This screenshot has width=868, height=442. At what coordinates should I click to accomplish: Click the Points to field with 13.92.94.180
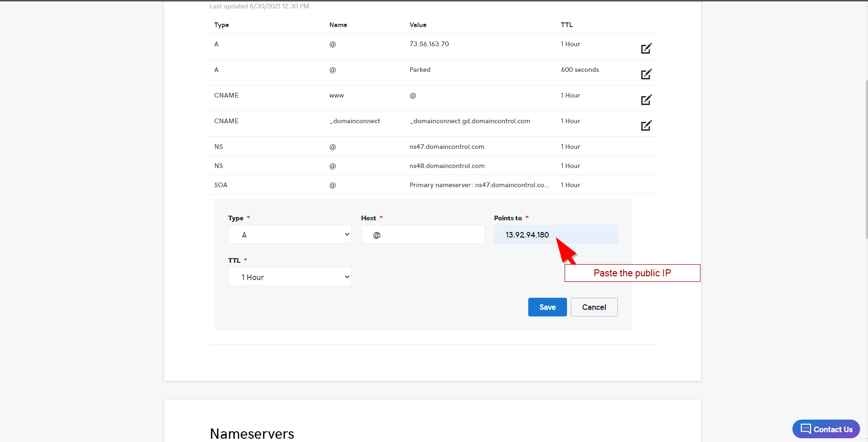point(556,234)
